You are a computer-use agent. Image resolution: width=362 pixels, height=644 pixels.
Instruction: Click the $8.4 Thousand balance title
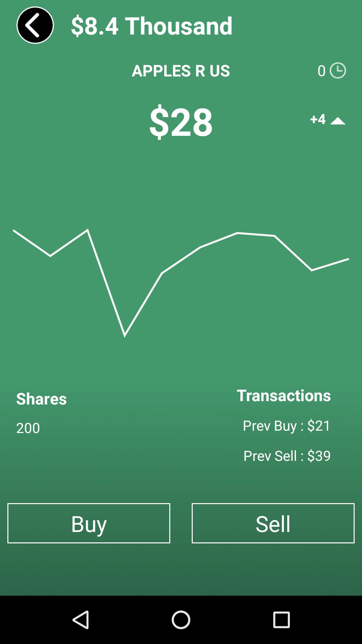pos(152,26)
